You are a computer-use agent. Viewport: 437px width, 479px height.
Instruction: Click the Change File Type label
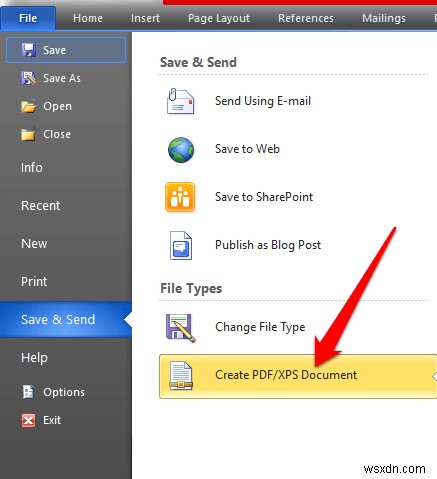point(260,327)
